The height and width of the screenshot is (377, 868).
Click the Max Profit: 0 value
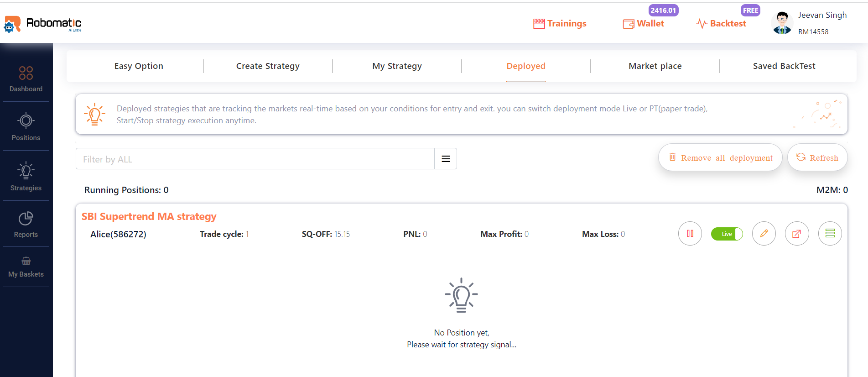[x=504, y=234]
